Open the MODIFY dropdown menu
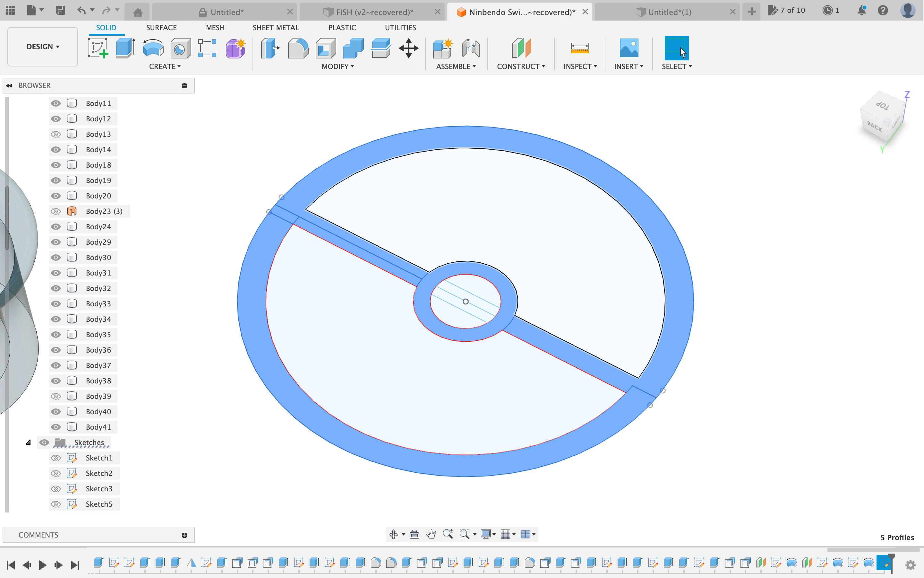This screenshot has height=578, width=924. click(338, 66)
